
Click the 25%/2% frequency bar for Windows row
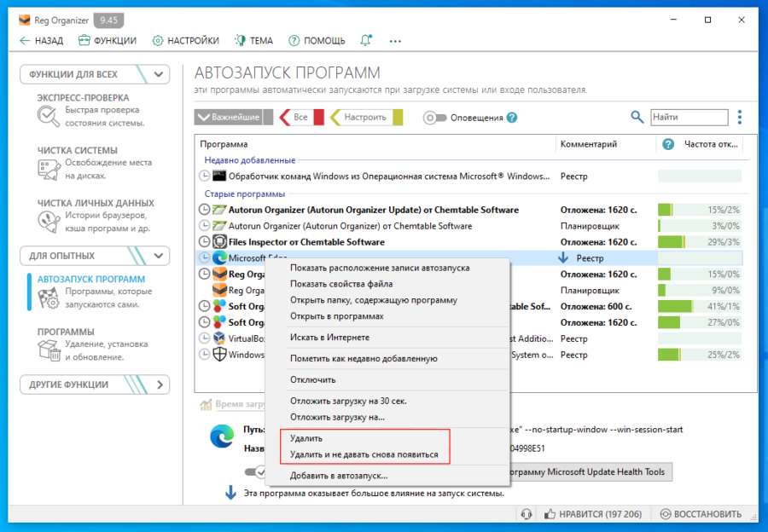[700, 355]
